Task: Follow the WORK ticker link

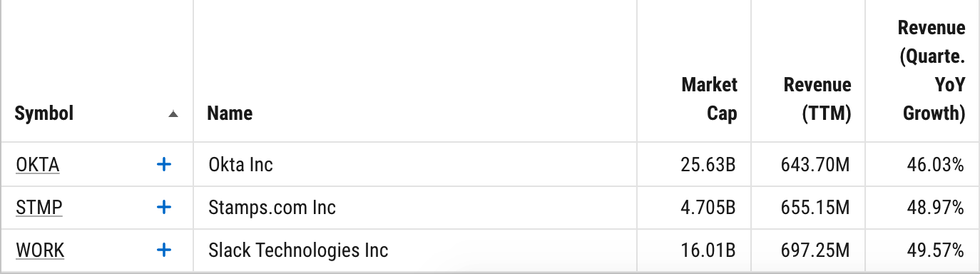Action: [x=40, y=250]
